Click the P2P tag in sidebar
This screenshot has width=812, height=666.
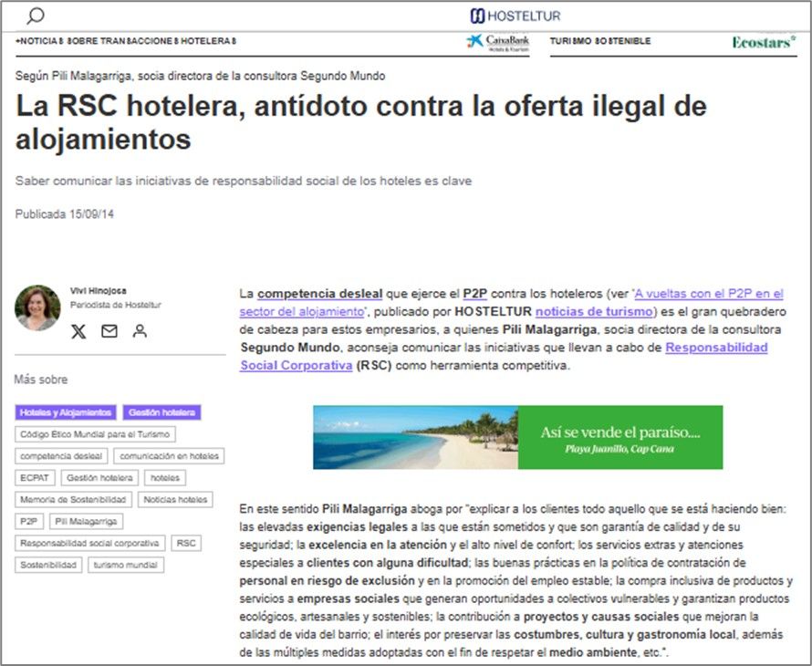point(29,521)
